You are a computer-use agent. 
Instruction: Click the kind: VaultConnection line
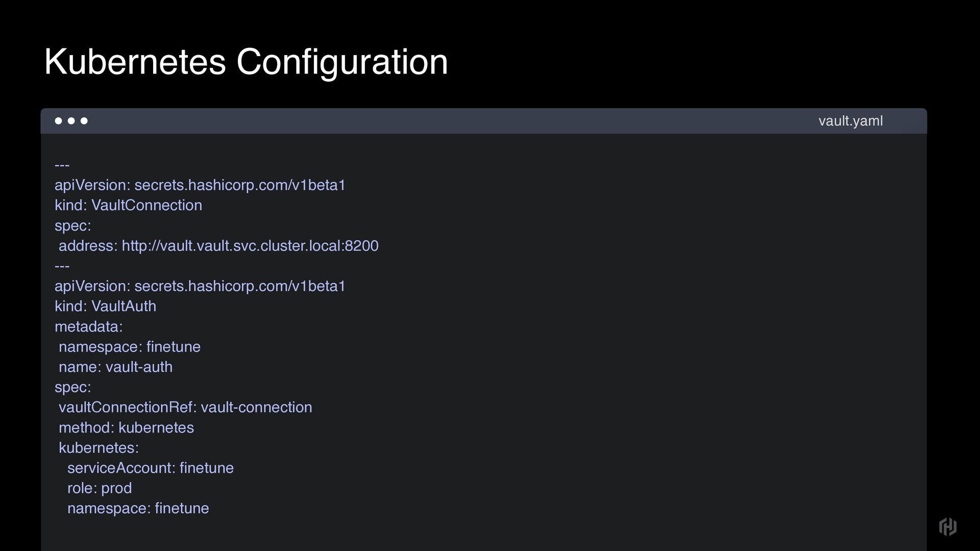coord(128,205)
